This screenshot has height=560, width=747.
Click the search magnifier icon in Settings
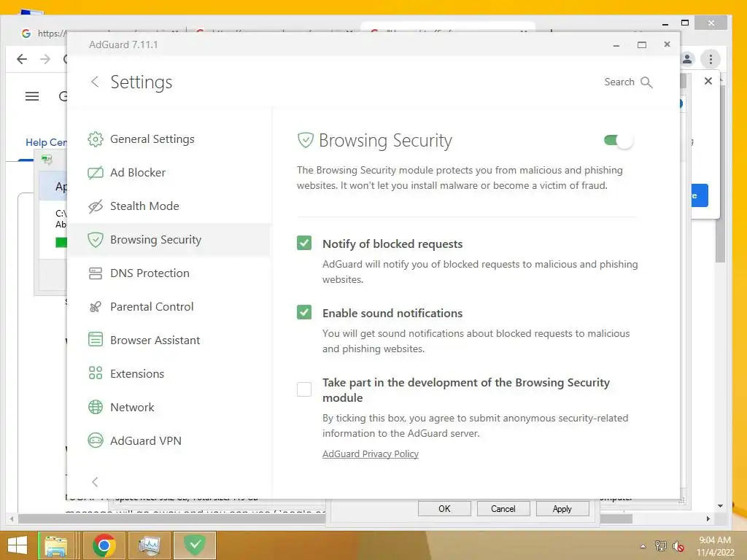[x=646, y=82]
